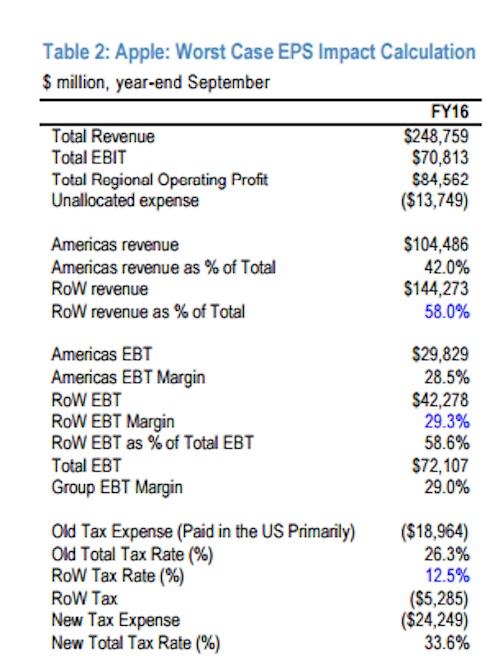Select the Total EBT value $72,107

pos(440,465)
